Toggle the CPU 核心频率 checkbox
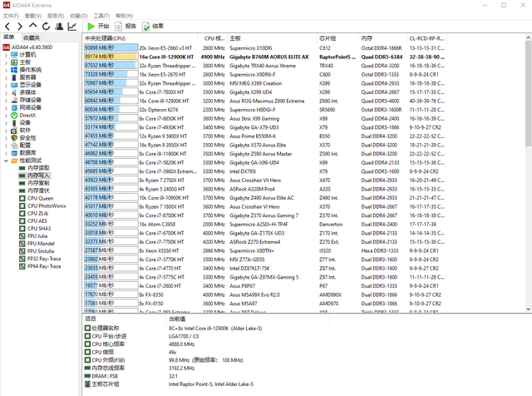The height and width of the screenshot is (396, 532). [x=87, y=344]
